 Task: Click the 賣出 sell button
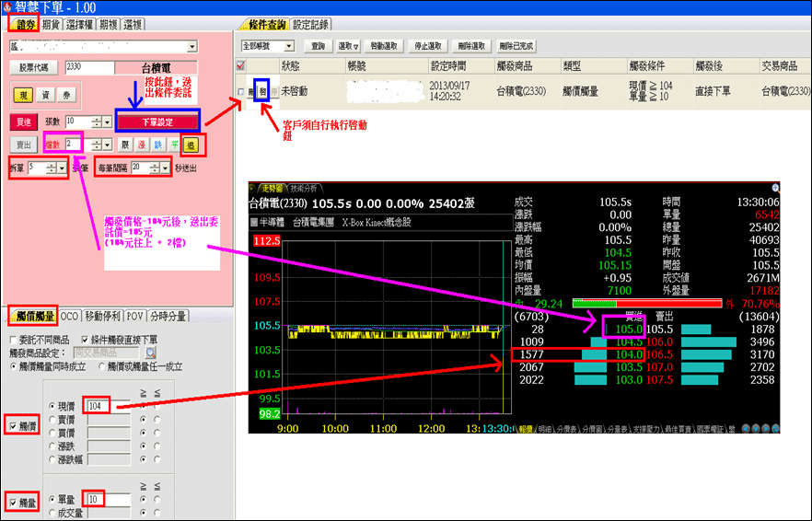point(24,145)
